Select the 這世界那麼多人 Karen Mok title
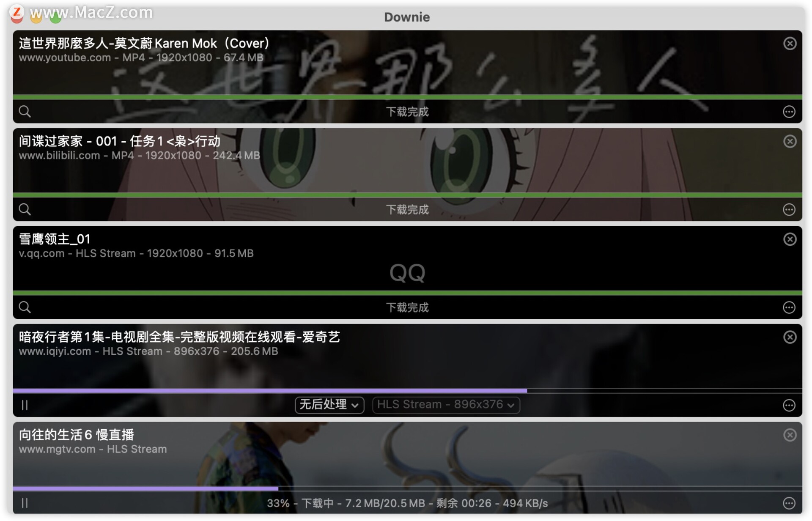The height and width of the screenshot is (521, 812). coord(144,43)
